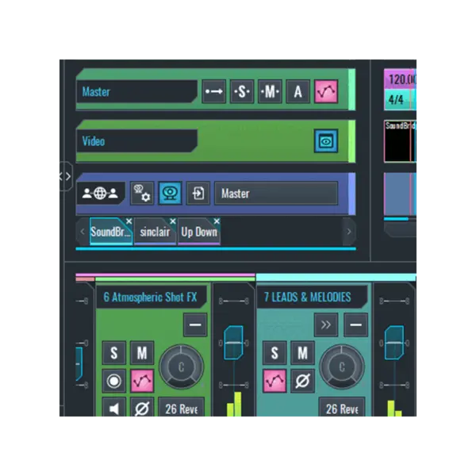
Task: Open webcam settings gear icon
Action: (x=142, y=193)
